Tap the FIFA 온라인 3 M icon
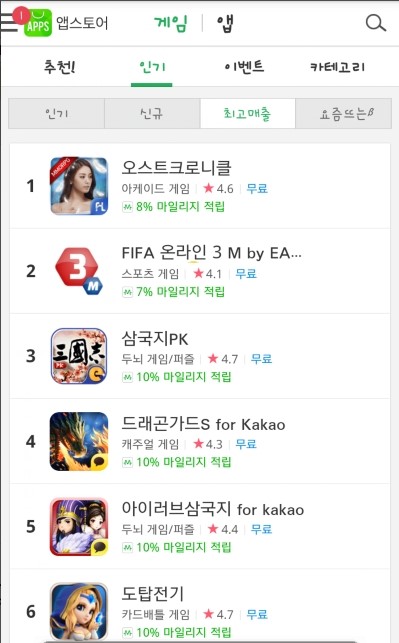Viewport: 399px width, 643px height. (79, 271)
